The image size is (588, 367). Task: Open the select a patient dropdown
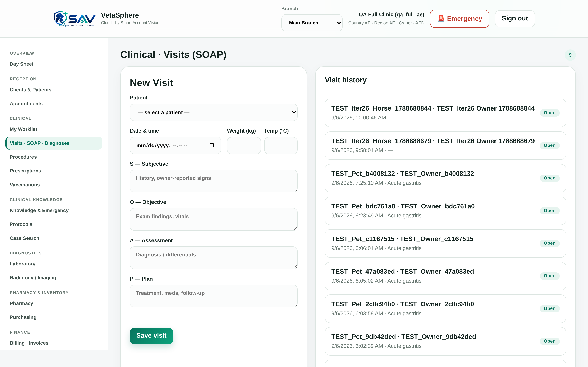[x=214, y=112]
